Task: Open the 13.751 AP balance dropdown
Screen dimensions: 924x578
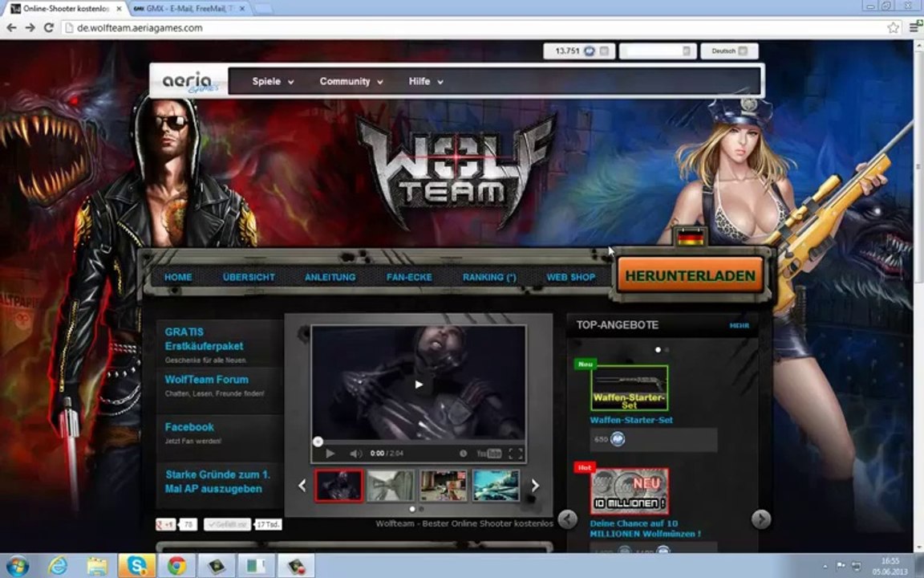Action: point(605,51)
